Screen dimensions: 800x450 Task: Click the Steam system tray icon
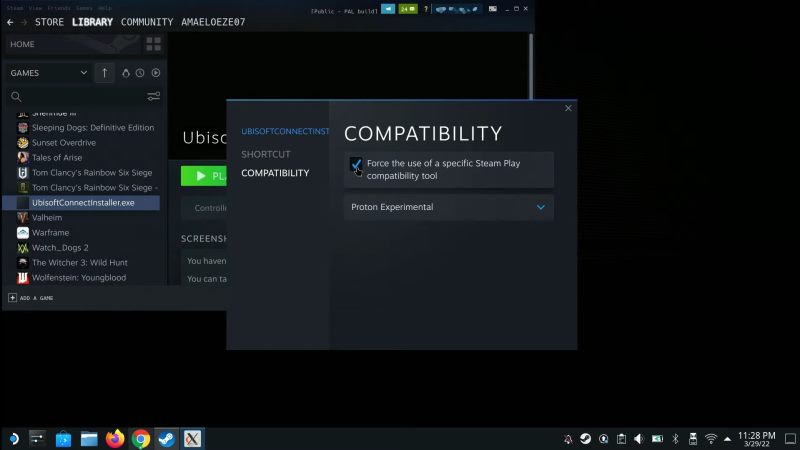(585, 439)
